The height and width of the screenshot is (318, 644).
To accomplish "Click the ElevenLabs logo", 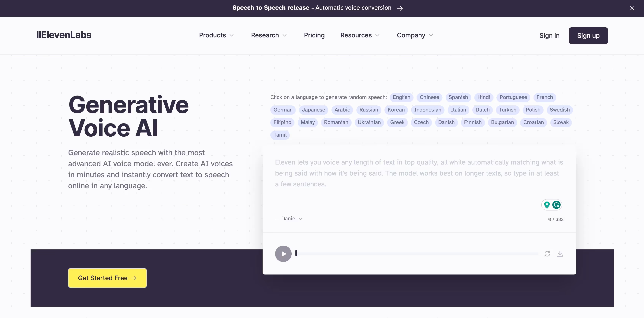I will 64,35.
